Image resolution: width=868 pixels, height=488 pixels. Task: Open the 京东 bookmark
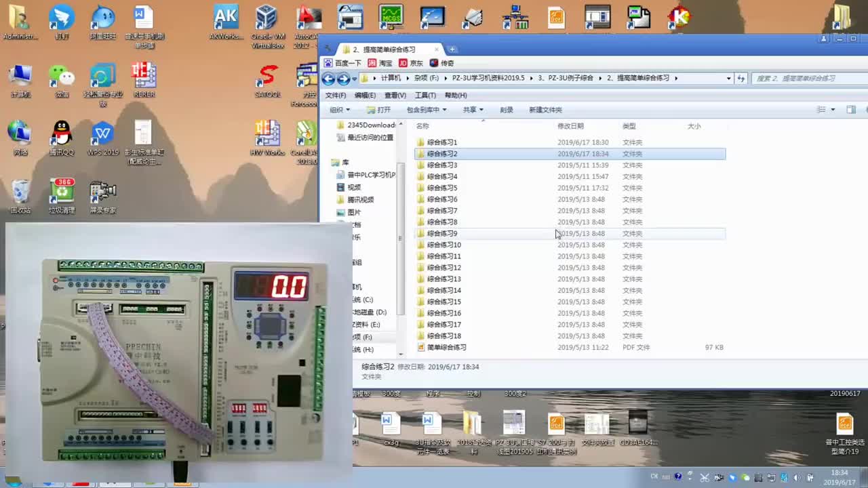(411, 63)
